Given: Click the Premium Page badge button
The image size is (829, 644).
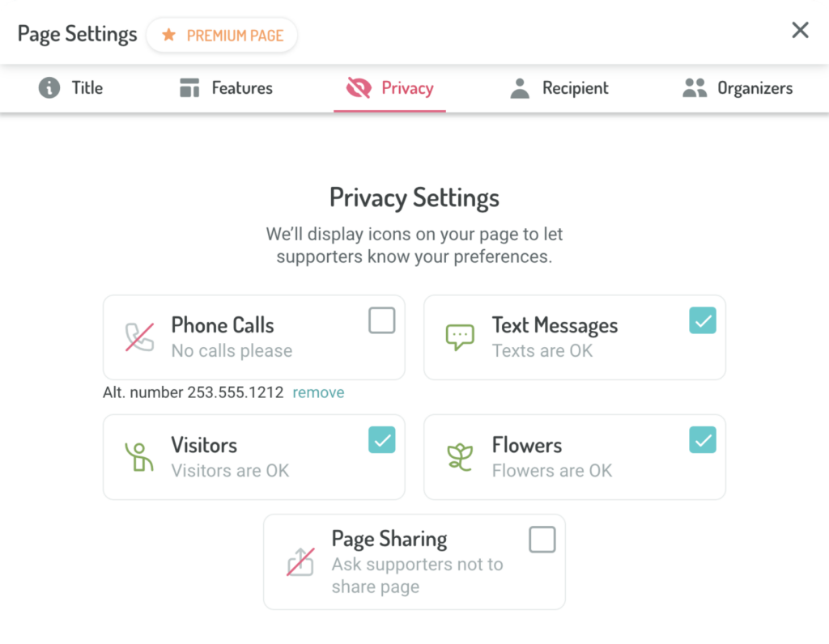Looking at the screenshot, I should pyautogui.click(x=222, y=35).
